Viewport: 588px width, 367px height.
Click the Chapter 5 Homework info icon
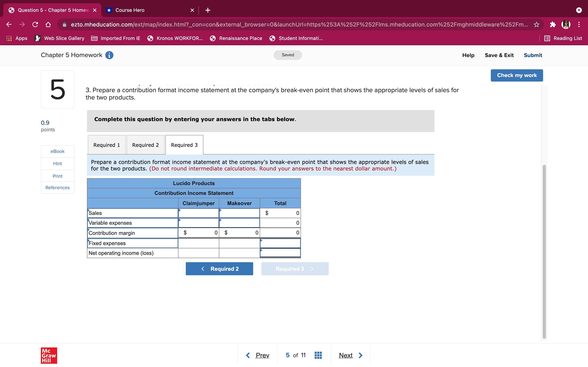[109, 55]
